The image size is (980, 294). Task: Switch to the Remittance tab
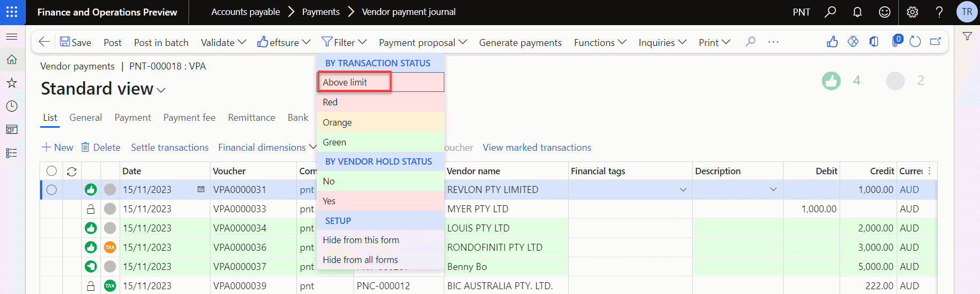click(252, 118)
